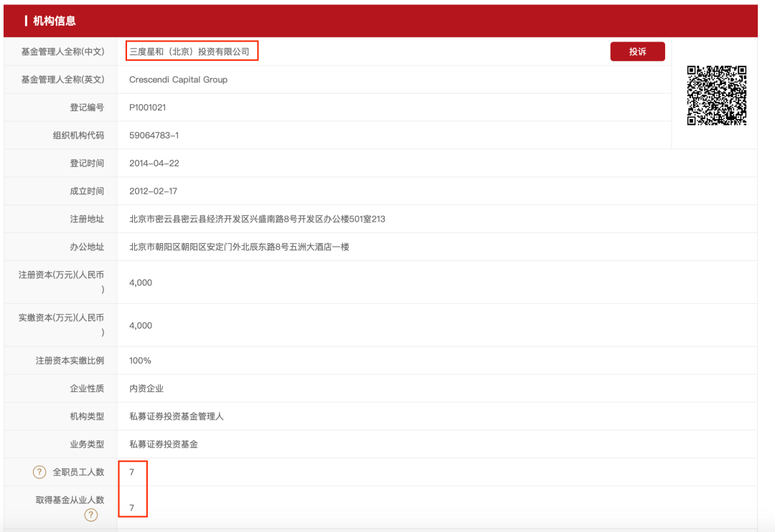Click the 实缴资本(万元)(人民币) label
The height and width of the screenshot is (532, 775).
(x=61, y=325)
